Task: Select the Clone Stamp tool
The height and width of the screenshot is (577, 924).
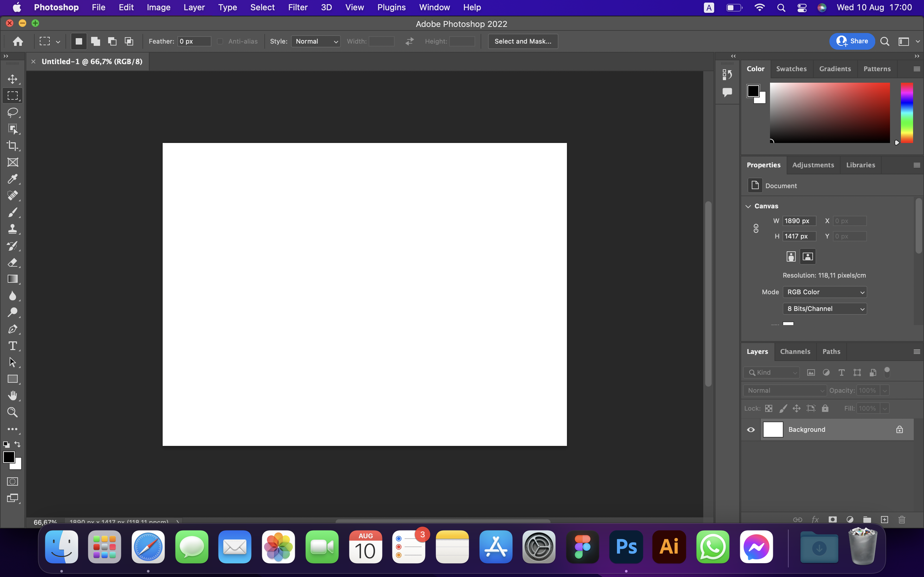Action: (x=13, y=229)
